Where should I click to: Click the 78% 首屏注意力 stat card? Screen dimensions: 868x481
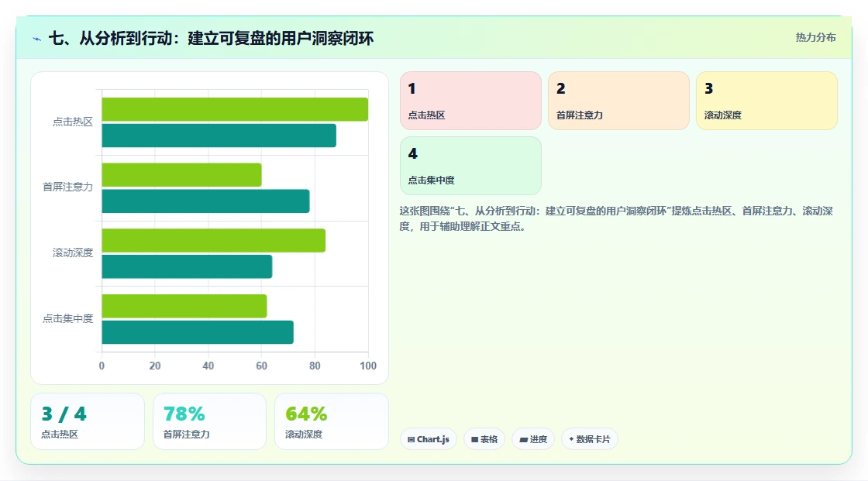tap(209, 421)
